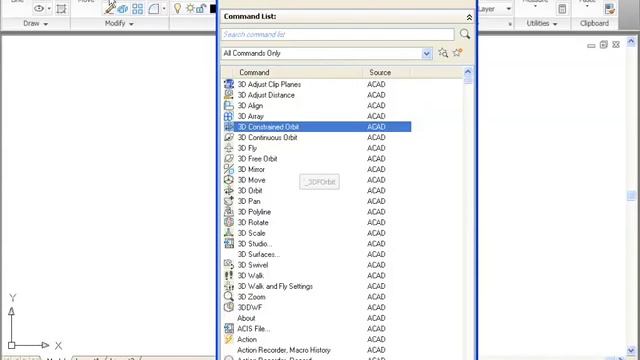
Task: Select the About command row
Action: pyautogui.click(x=317, y=318)
